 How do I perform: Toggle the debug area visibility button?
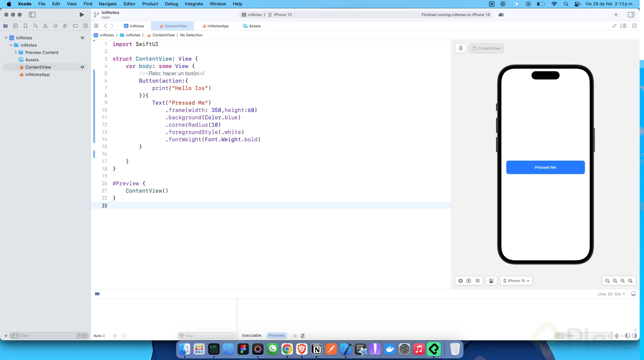coord(633,294)
